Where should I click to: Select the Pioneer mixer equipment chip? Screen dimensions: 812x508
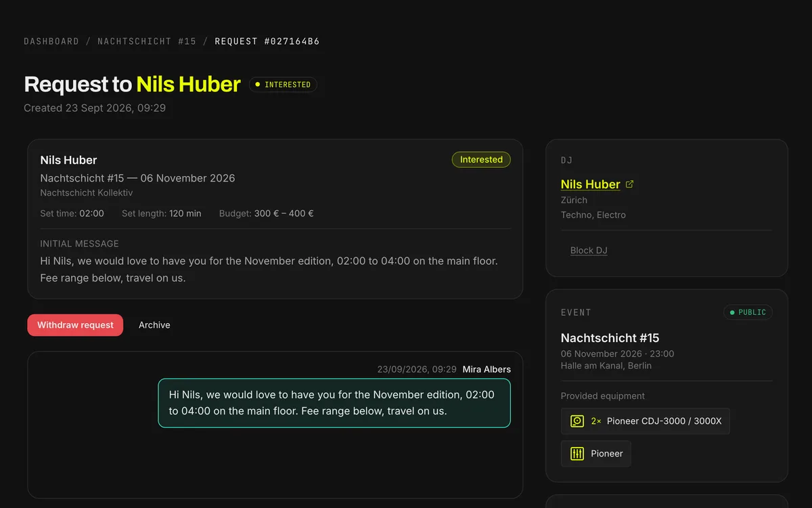pyautogui.click(x=595, y=454)
